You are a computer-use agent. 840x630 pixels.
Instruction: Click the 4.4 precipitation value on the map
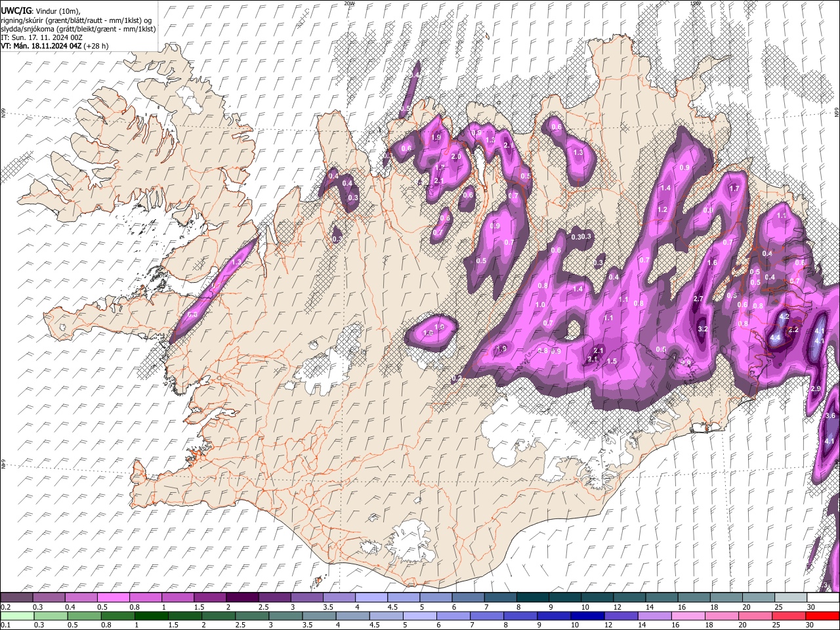click(775, 337)
